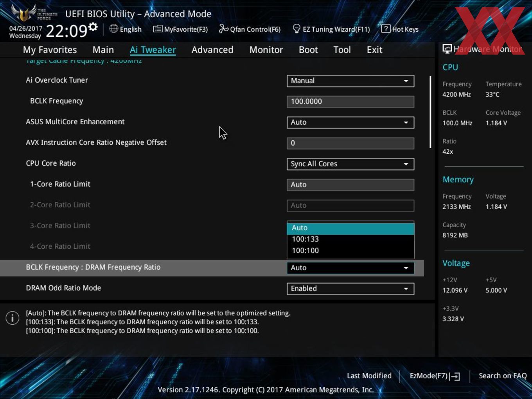Expand Ai Overclock Tuner Manual dropdown
The height and width of the screenshot is (399, 532).
click(x=350, y=81)
